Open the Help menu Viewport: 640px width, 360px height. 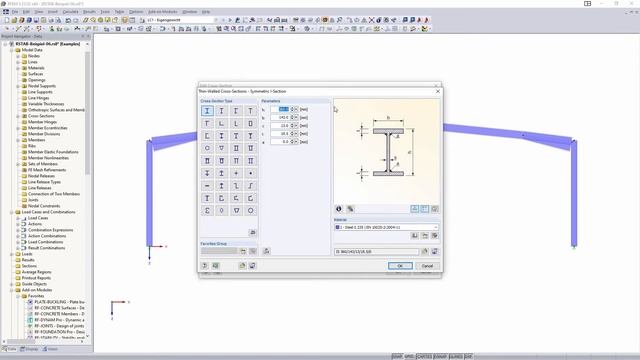pos(206,12)
